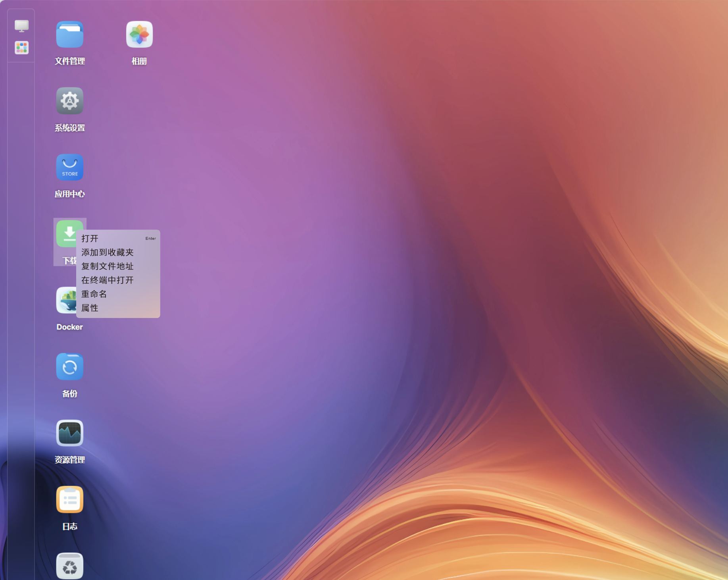
Task: Open 资源管理 resource monitor icon
Action: pos(69,433)
